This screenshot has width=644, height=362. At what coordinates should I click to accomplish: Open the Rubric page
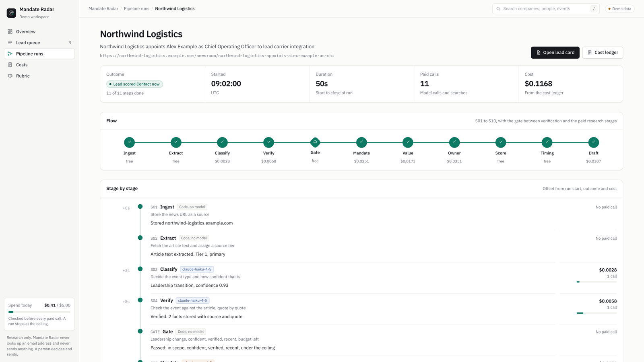pos(39,76)
